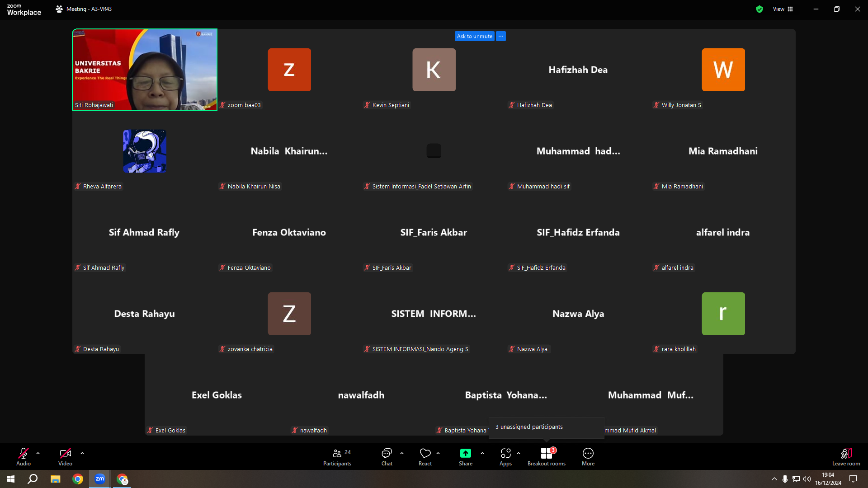Click the alfarel indra tile name
Image resolution: width=868 pixels, height=488 pixels.
(723, 232)
